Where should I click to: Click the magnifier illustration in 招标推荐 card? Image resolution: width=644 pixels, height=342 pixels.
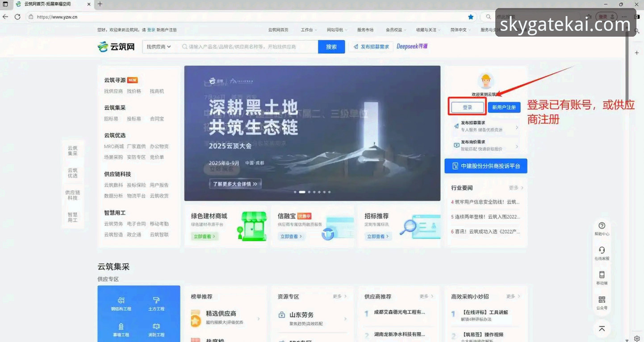407,228
